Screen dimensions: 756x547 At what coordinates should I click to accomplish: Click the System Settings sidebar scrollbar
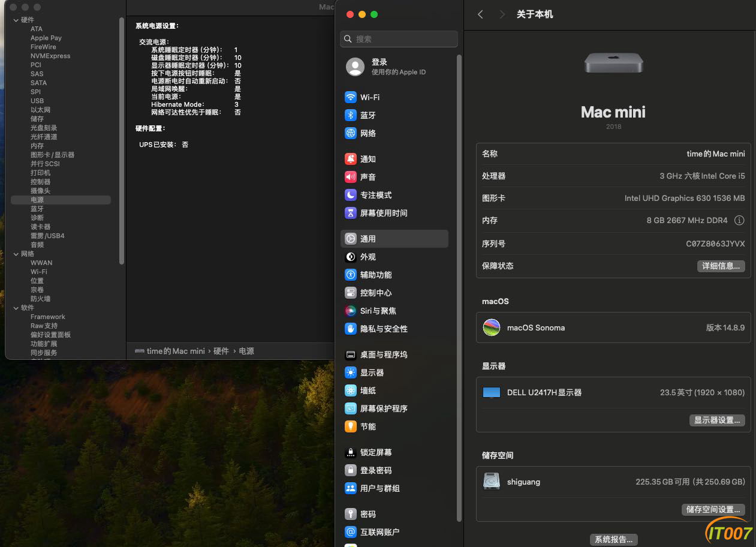(459, 288)
